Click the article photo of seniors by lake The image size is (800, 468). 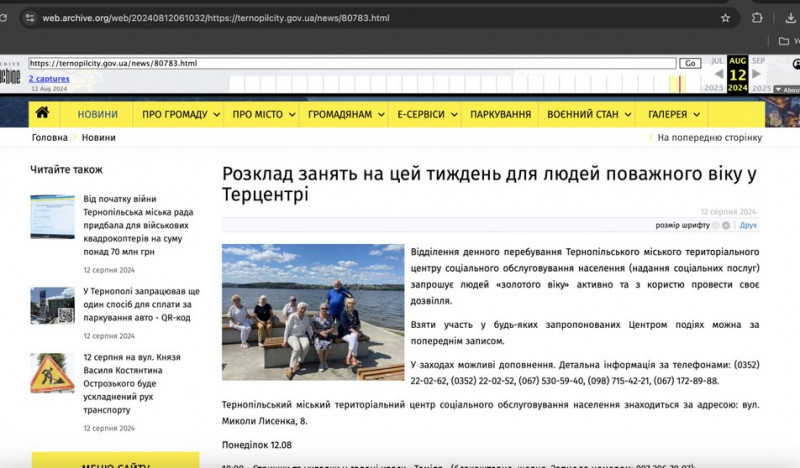click(313, 312)
